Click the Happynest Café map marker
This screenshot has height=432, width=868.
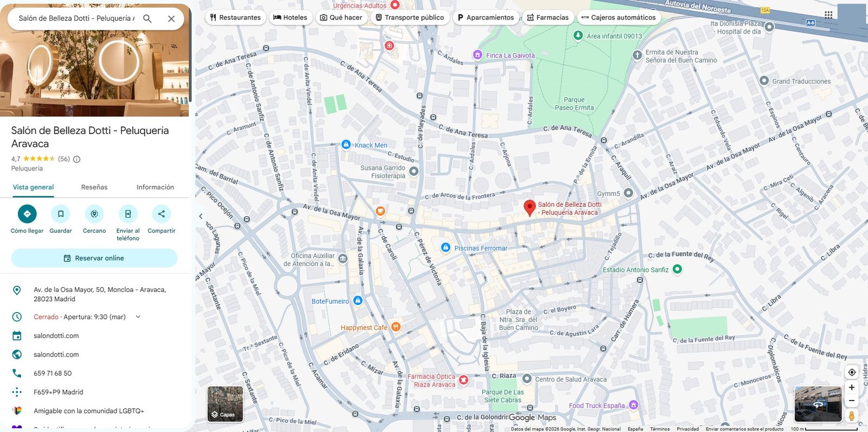pyautogui.click(x=395, y=327)
